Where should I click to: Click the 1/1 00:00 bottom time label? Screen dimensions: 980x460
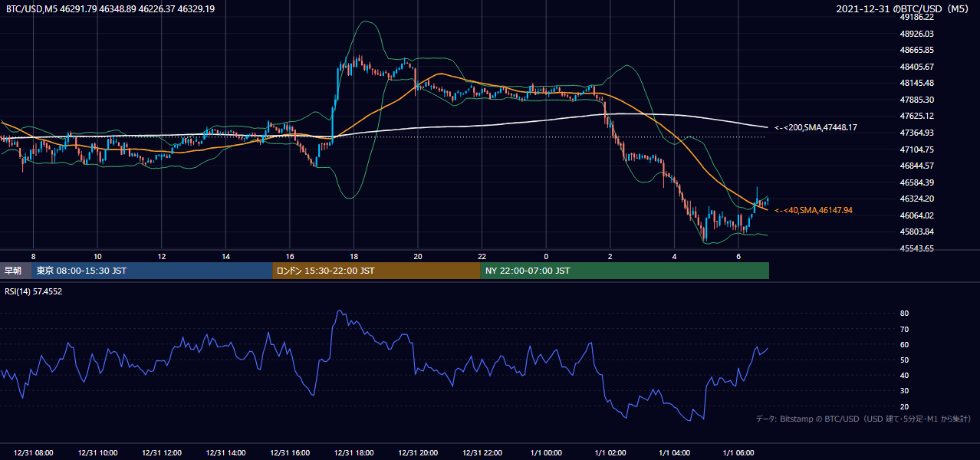(546, 453)
